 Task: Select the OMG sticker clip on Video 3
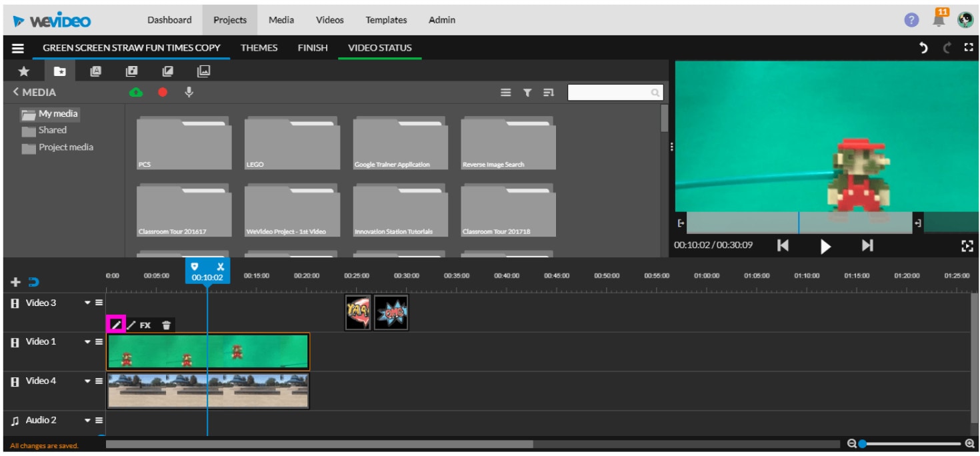[x=391, y=313]
